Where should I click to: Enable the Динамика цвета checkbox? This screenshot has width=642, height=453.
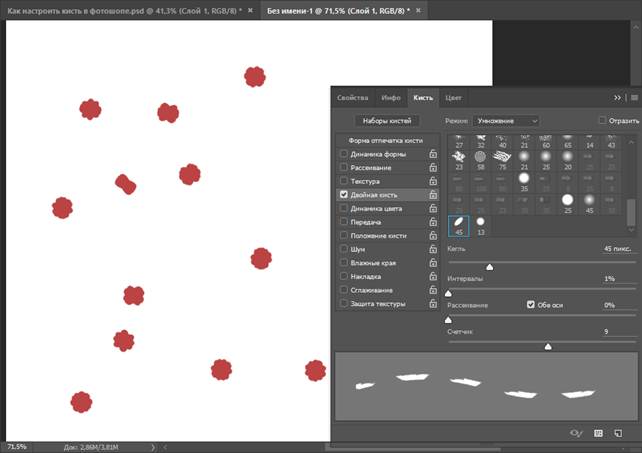(344, 208)
